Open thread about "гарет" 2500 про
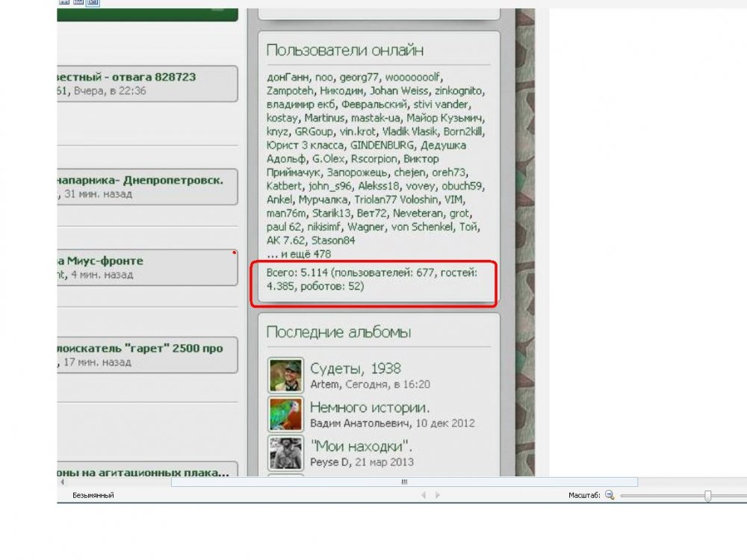 [140, 349]
